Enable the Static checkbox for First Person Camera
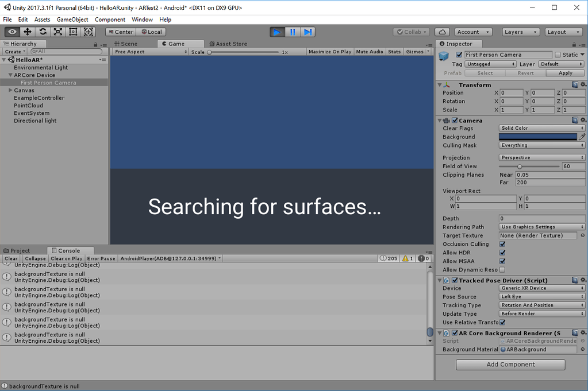Image resolution: width=588 pixels, height=391 pixels. (x=558, y=54)
